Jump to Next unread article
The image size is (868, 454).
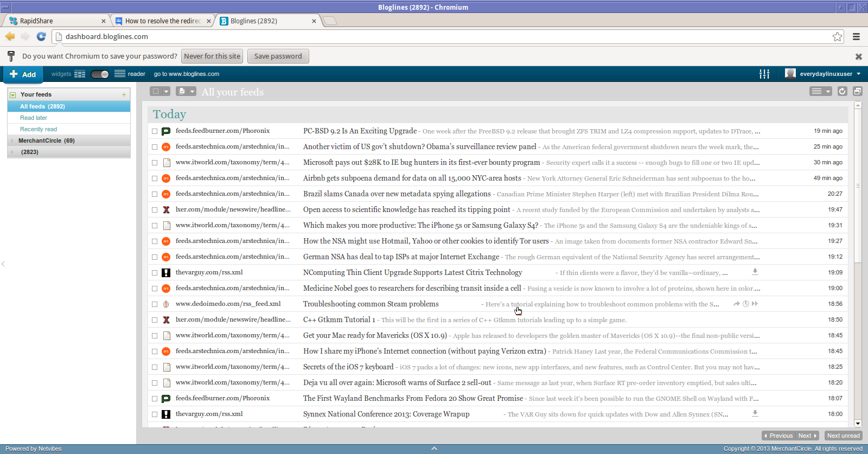843,436
